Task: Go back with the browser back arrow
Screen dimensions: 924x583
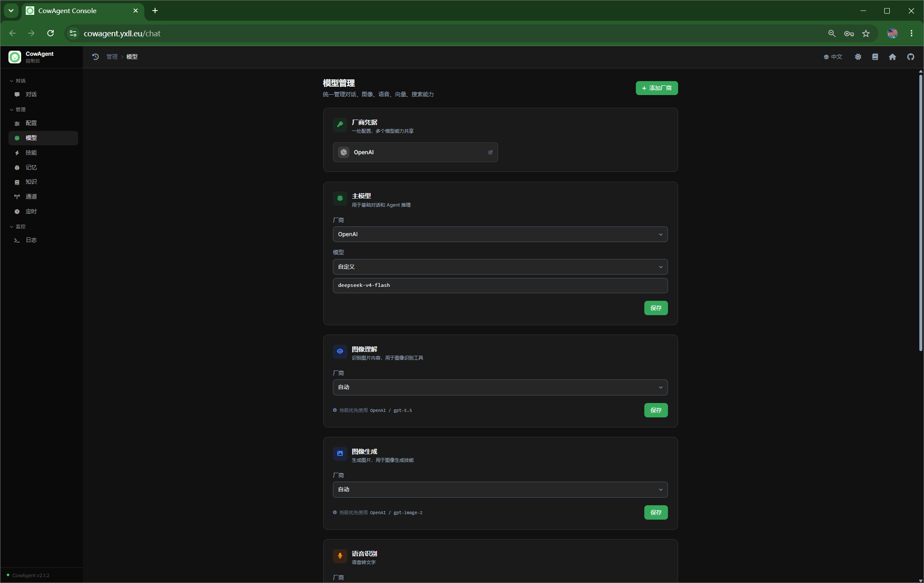Action: (x=13, y=33)
